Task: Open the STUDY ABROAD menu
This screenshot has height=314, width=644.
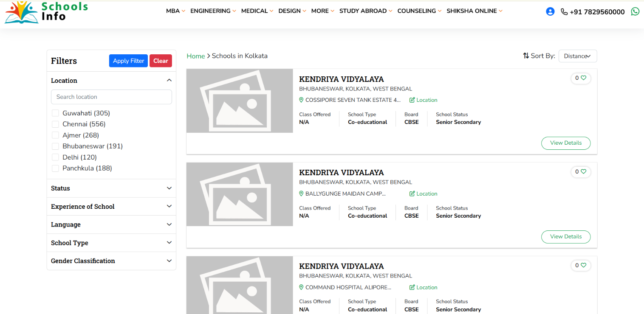Action: coord(365,11)
